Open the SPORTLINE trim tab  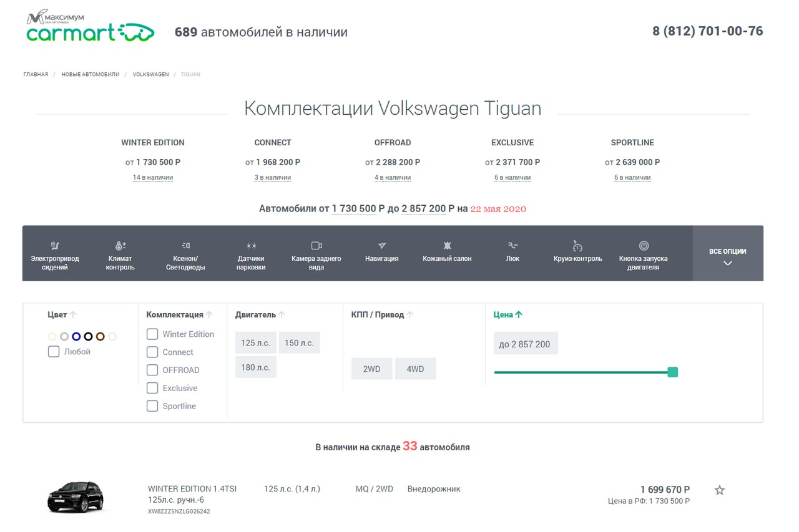pos(632,142)
